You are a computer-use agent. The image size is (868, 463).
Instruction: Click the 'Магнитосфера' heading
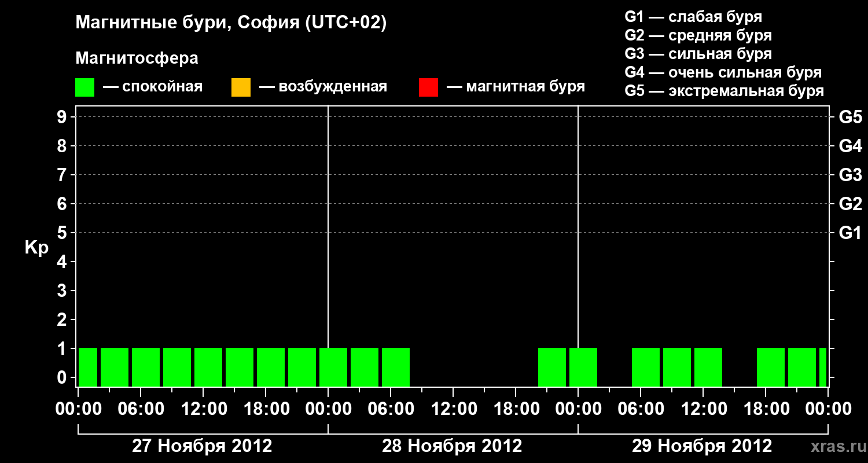coord(137,58)
